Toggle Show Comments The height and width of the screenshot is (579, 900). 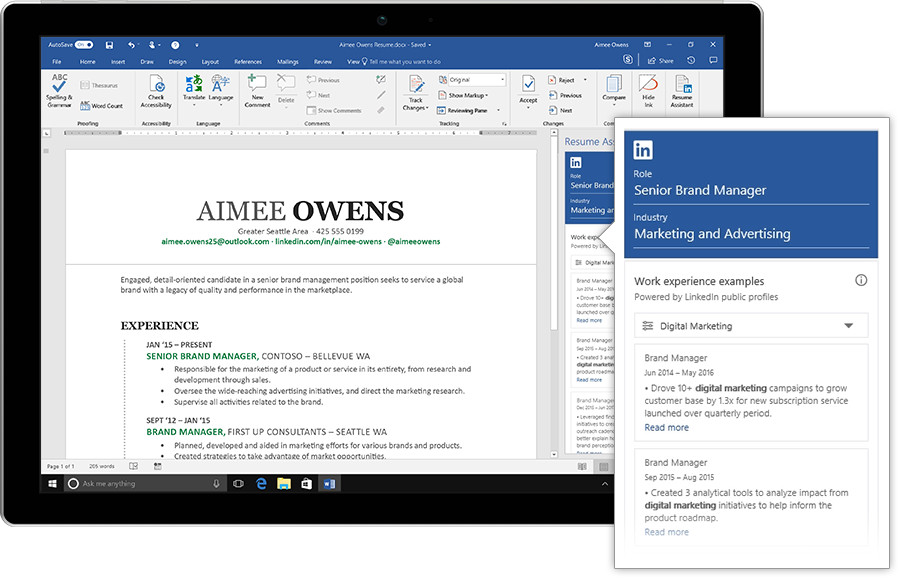[334, 110]
